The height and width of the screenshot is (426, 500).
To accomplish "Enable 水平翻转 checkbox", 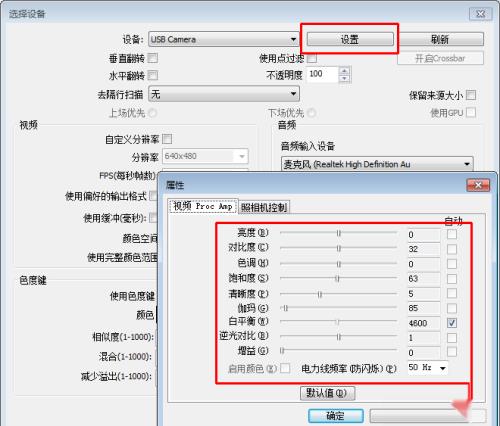I will tap(153, 75).
